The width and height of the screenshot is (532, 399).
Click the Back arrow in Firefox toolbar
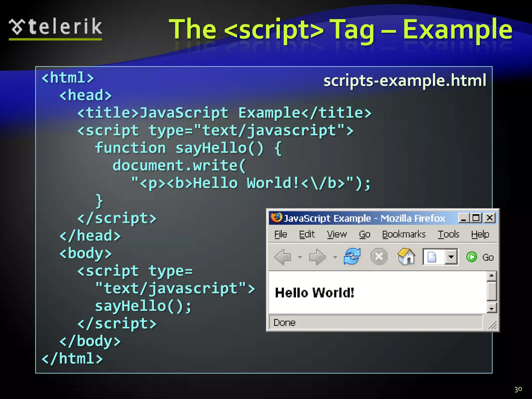click(x=283, y=257)
